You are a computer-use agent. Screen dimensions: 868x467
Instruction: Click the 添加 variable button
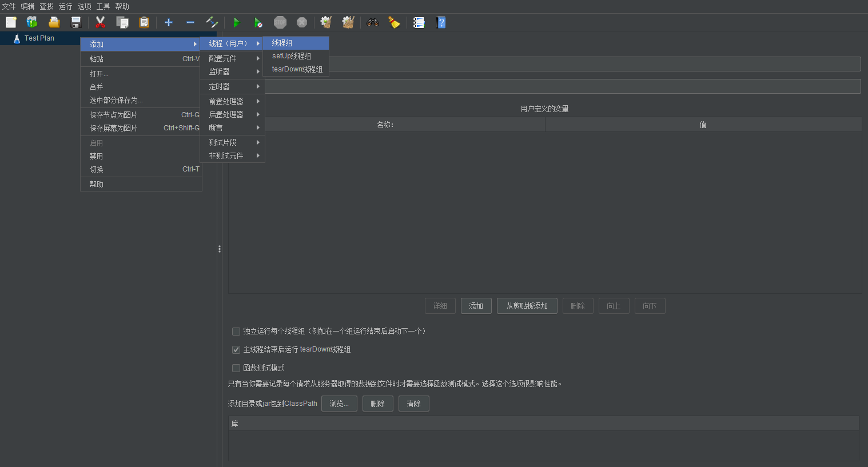(476, 306)
